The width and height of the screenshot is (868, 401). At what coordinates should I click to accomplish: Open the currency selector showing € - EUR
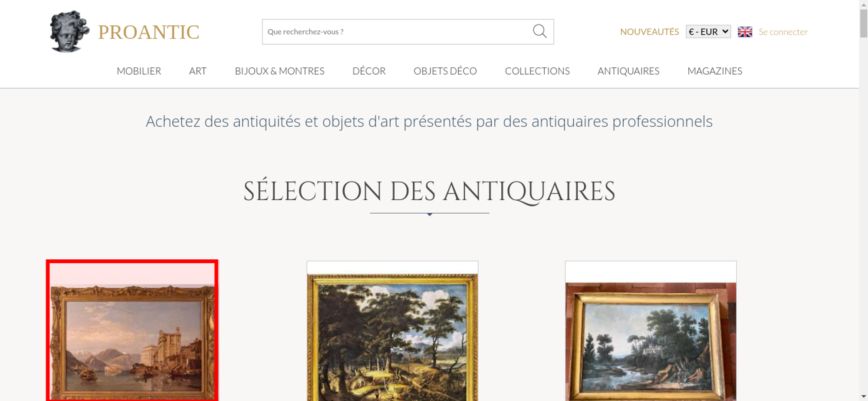click(x=708, y=32)
